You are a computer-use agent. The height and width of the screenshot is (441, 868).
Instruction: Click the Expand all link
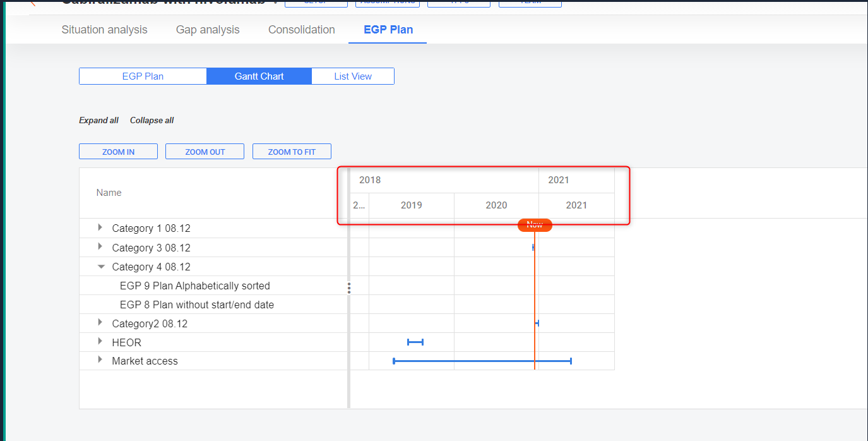click(x=98, y=121)
